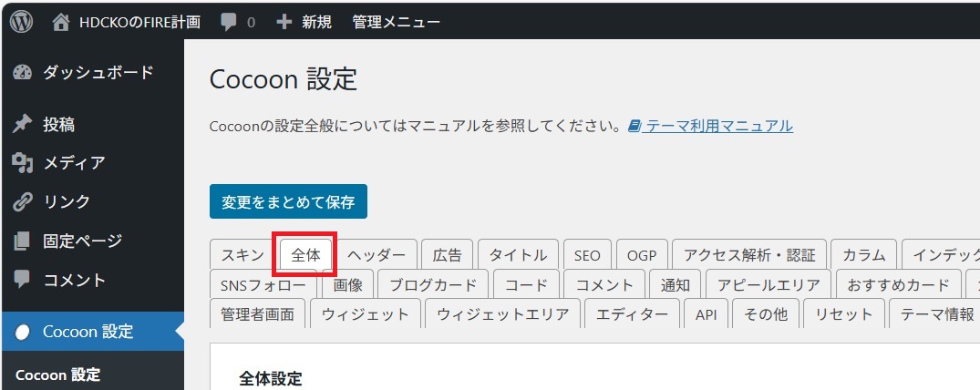Switch to the 通知 tab
This screenshot has height=390, width=980.
coord(676,285)
